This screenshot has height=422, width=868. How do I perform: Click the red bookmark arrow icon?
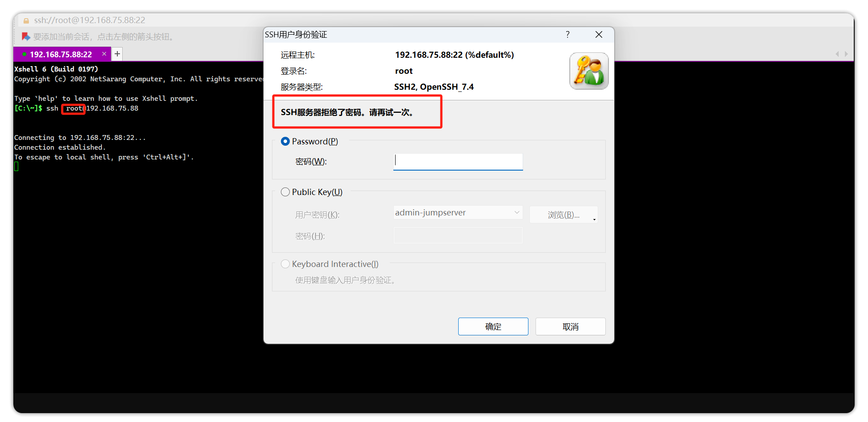coord(26,36)
